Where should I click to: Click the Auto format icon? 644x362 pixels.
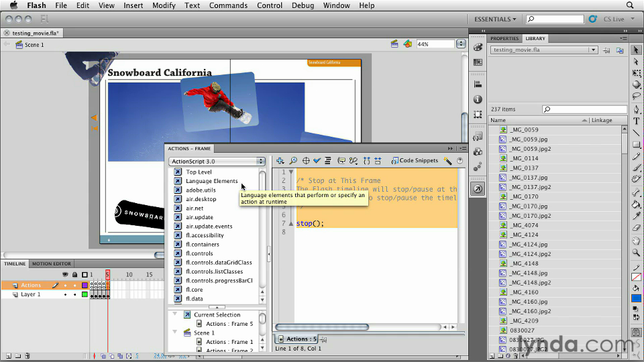(x=328, y=161)
